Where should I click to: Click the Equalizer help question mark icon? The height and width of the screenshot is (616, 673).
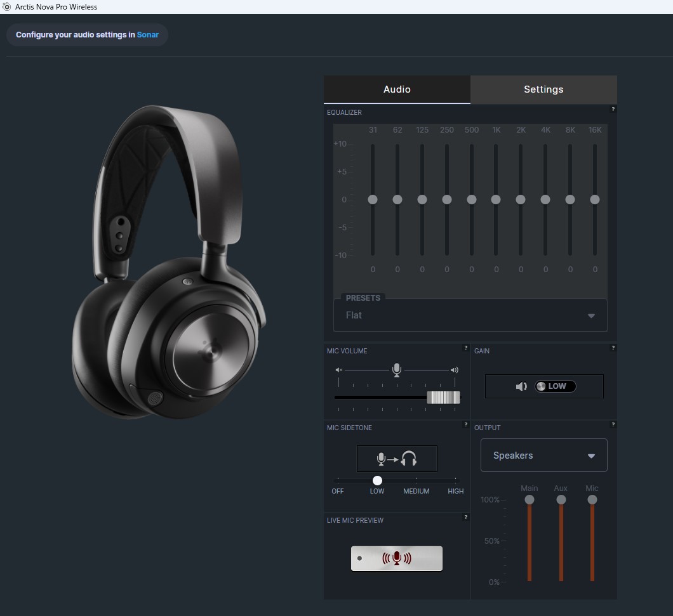(x=613, y=110)
